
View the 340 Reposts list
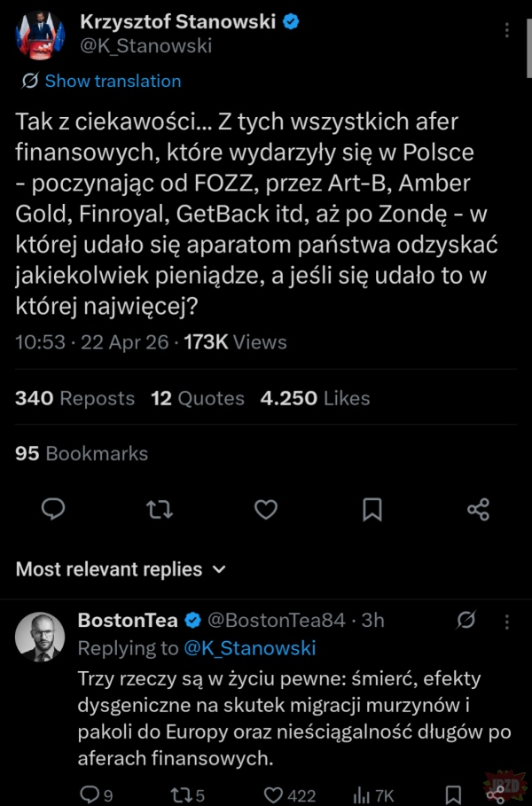[75, 398]
